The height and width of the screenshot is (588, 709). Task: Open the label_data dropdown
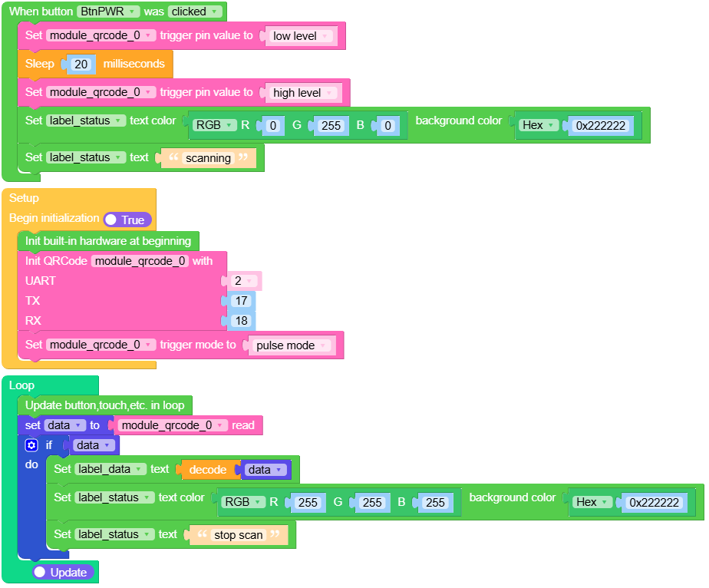tap(110, 470)
